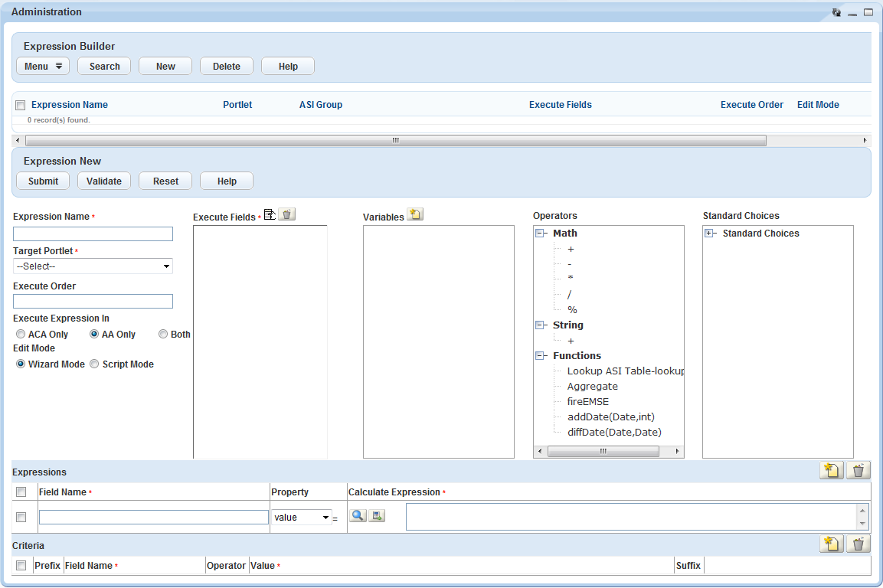Click the delete trash icon in Criteria header

(858, 544)
